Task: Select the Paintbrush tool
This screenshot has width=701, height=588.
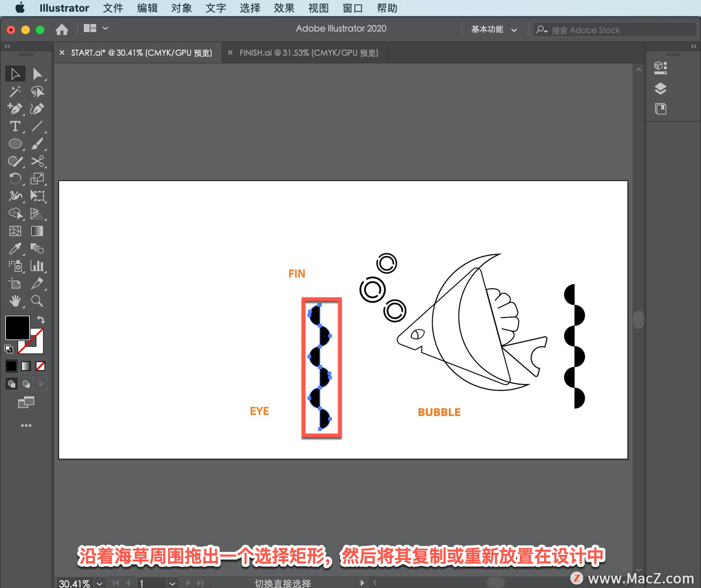Action: click(x=37, y=144)
